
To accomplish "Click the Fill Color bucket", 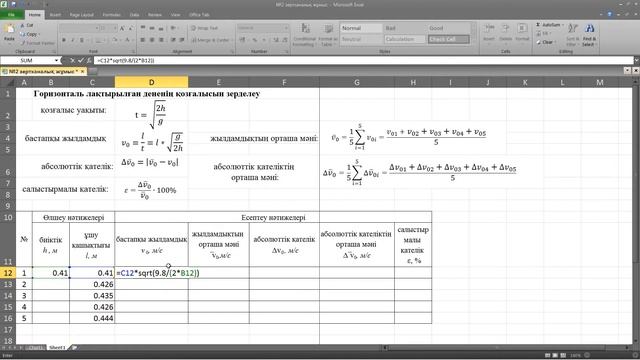I will [x=115, y=40].
